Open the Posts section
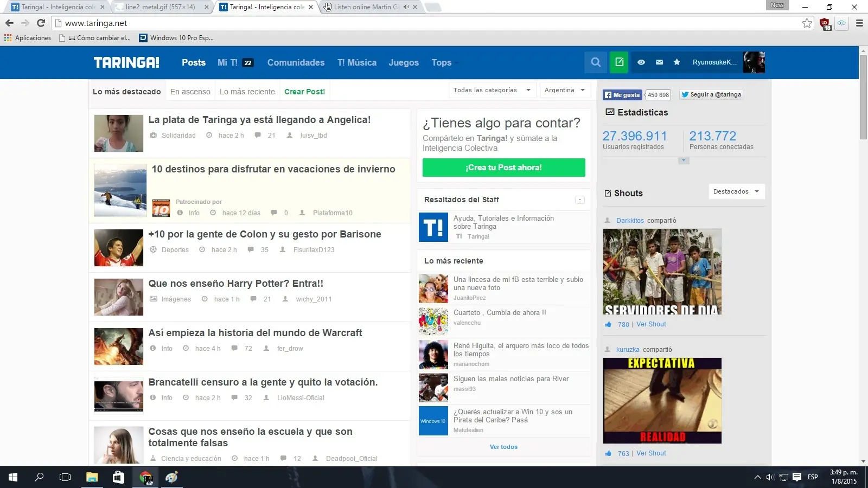Viewport: 868px width, 488px height. [194, 62]
